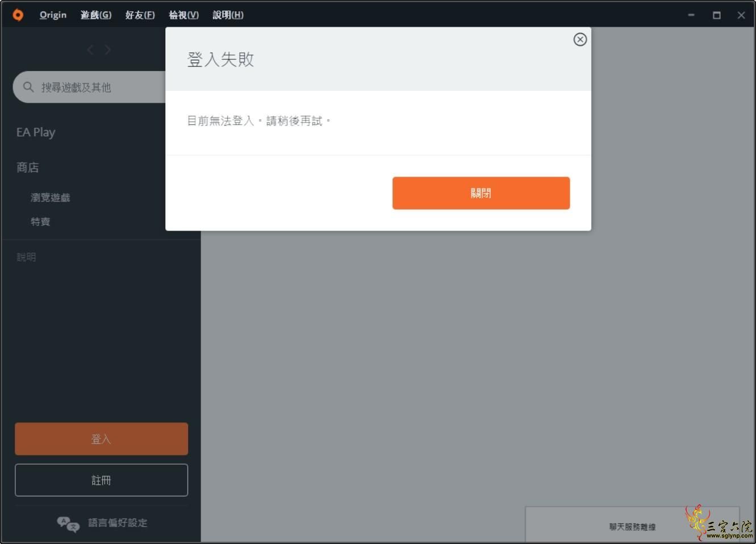
Task: Open the 檢視(V) menu
Action: point(183,15)
